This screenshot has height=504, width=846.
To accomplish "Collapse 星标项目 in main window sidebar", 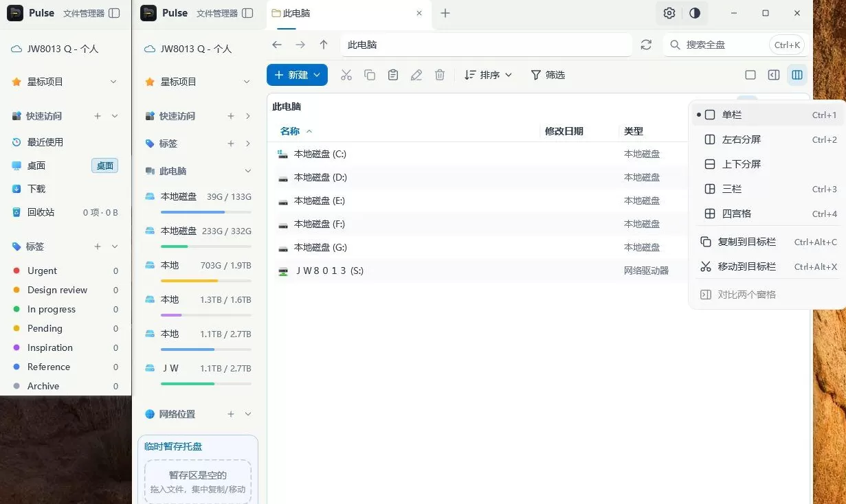I will click(247, 82).
